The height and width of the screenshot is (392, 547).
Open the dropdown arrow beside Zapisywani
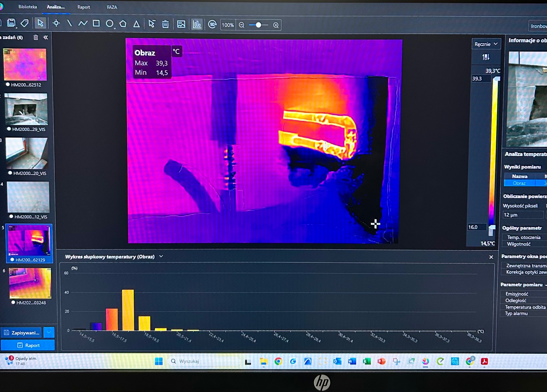[x=49, y=332]
